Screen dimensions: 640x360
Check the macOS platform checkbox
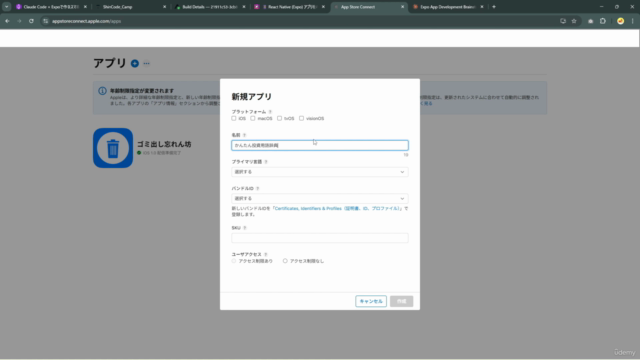point(253,118)
